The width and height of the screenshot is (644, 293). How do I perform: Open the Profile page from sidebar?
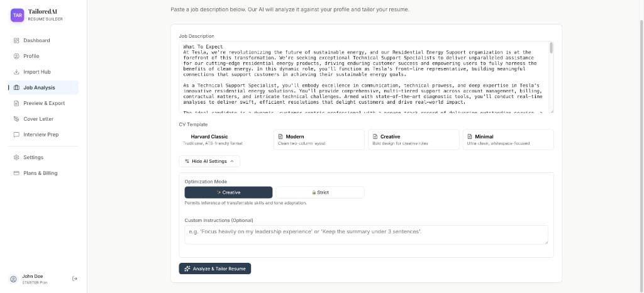click(31, 56)
